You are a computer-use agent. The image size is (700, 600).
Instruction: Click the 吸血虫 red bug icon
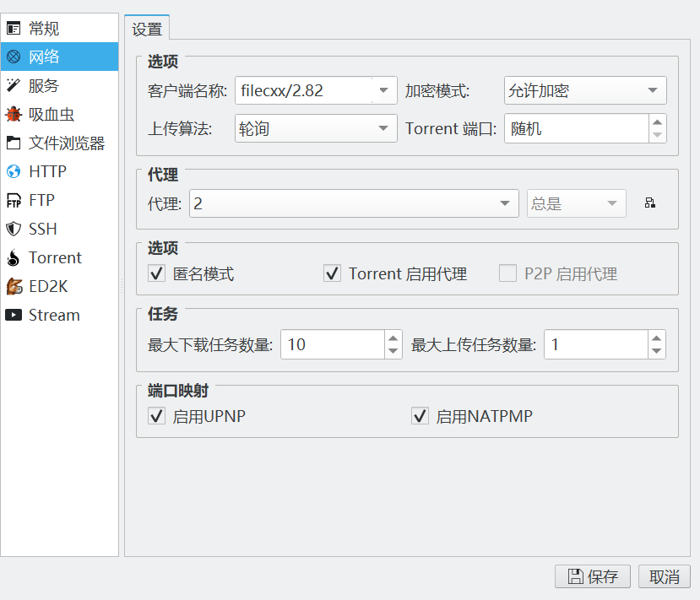(x=14, y=114)
